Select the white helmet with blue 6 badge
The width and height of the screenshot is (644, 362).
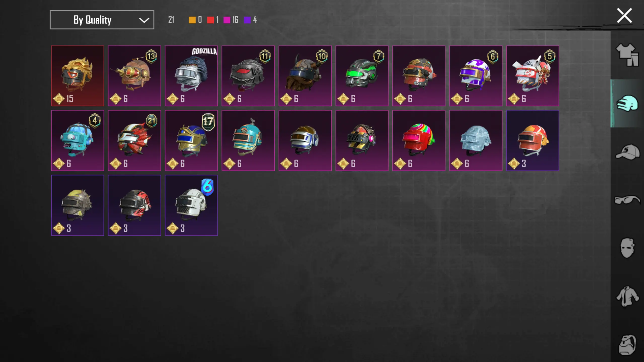pos(191,205)
